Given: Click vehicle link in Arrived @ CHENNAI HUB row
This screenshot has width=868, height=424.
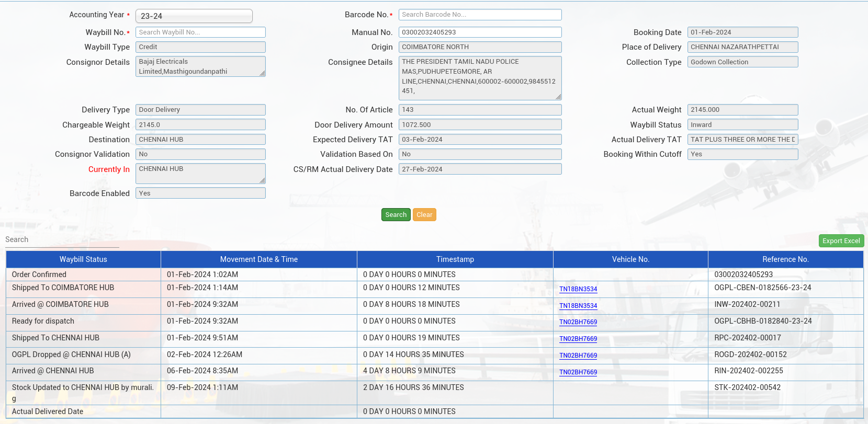Looking at the screenshot, I should (578, 372).
